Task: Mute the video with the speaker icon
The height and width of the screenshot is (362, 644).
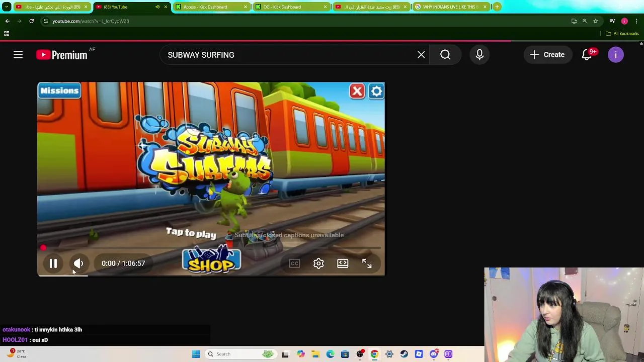Action: (78, 263)
